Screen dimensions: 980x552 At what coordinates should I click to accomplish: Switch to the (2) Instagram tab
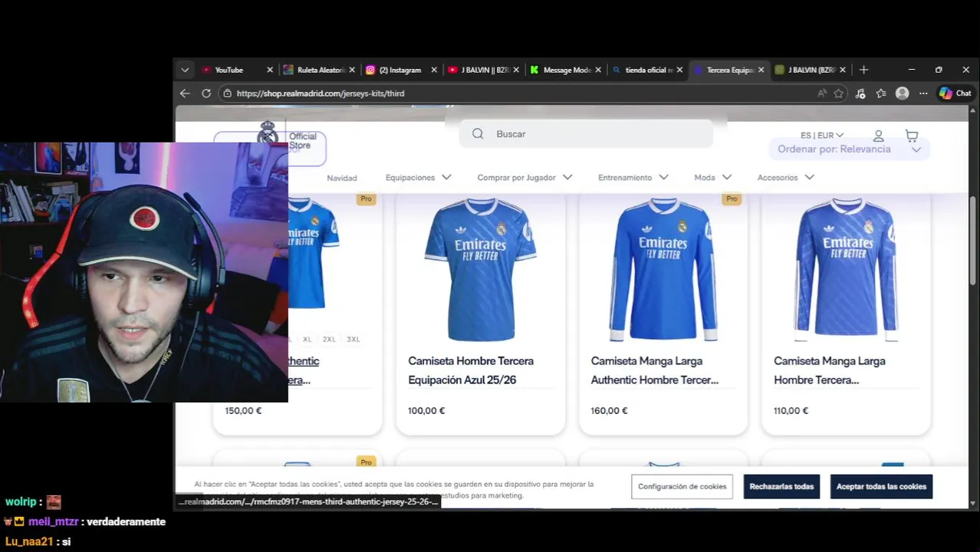(x=400, y=70)
